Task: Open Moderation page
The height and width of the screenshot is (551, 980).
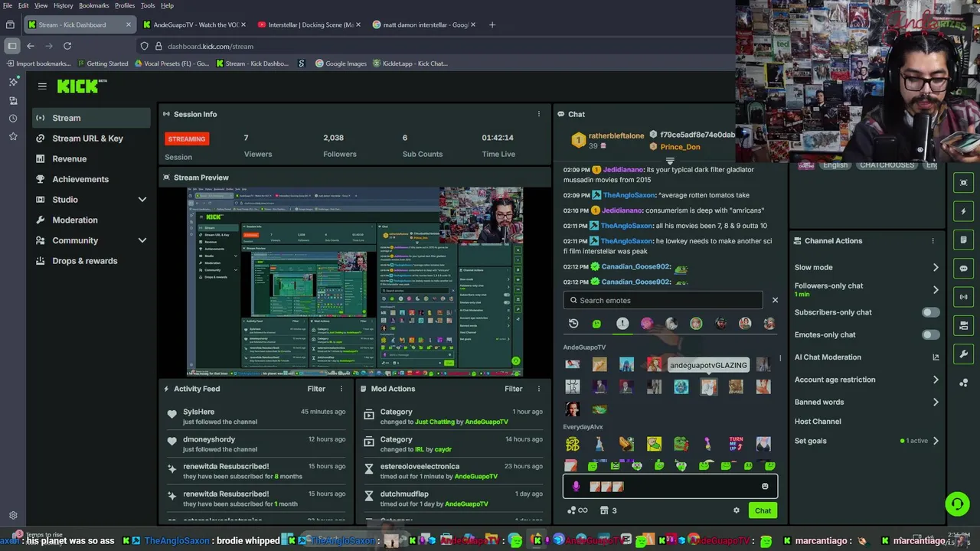Action: tap(91, 220)
